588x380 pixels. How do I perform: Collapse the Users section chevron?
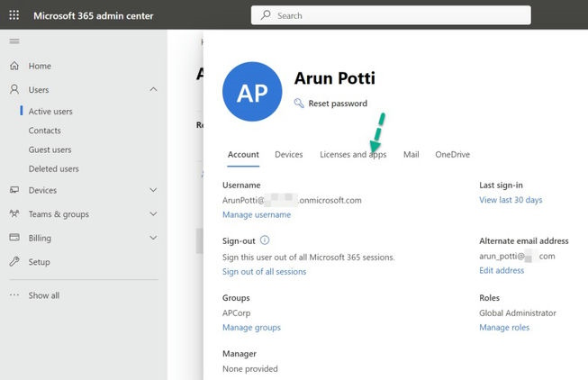click(153, 89)
